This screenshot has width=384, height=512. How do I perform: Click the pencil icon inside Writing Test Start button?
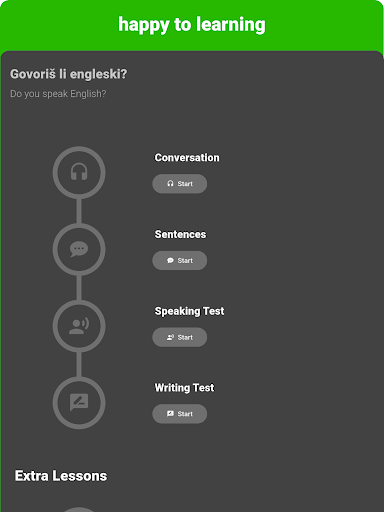(170, 414)
